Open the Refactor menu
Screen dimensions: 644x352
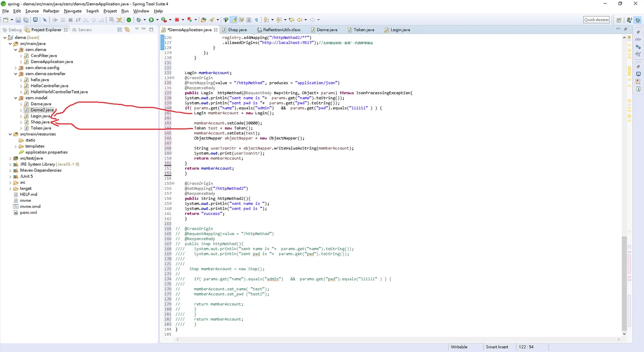(x=51, y=11)
